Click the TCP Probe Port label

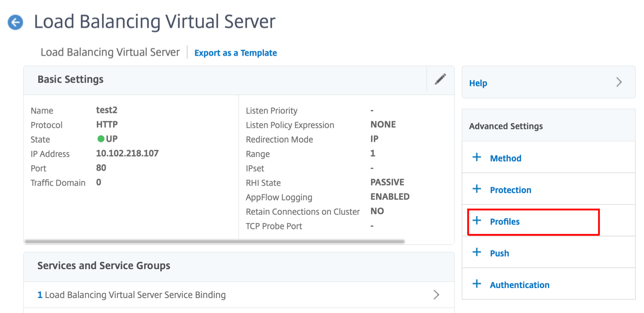click(274, 226)
